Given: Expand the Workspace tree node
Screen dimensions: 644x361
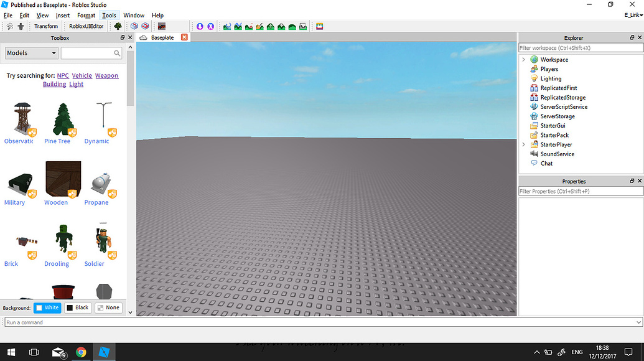Looking at the screenshot, I should click(x=524, y=60).
